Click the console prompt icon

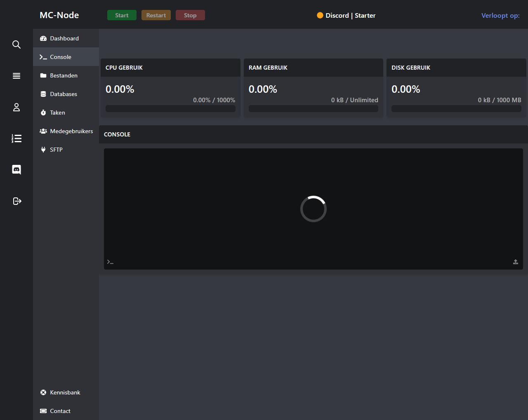point(110,262)
